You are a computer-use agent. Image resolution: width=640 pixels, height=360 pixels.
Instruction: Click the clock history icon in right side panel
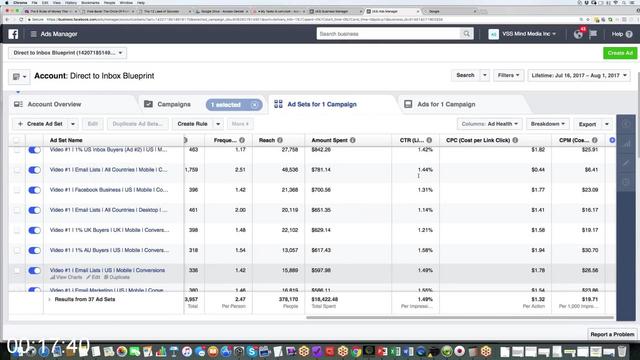tap(626, 182)
